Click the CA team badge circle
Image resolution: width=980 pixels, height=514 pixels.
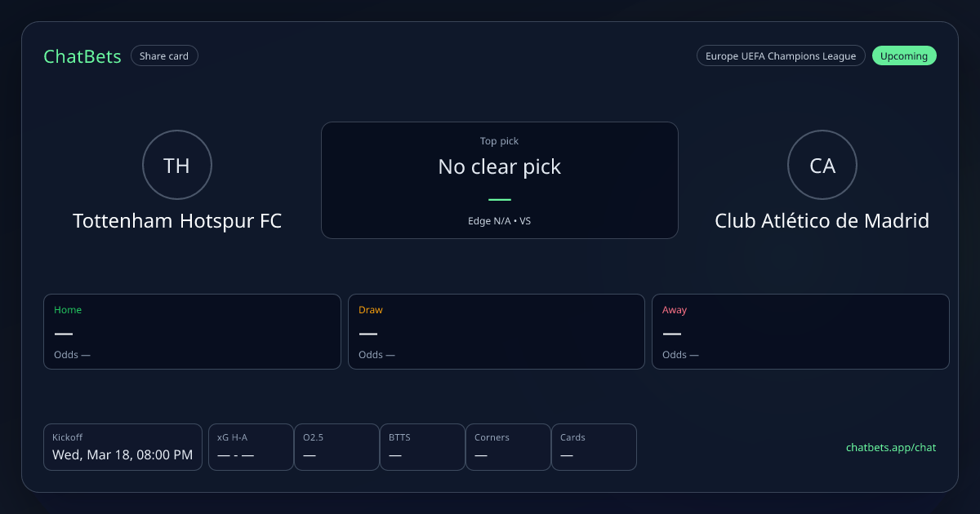pyautogui.click(x=822, y=166)
